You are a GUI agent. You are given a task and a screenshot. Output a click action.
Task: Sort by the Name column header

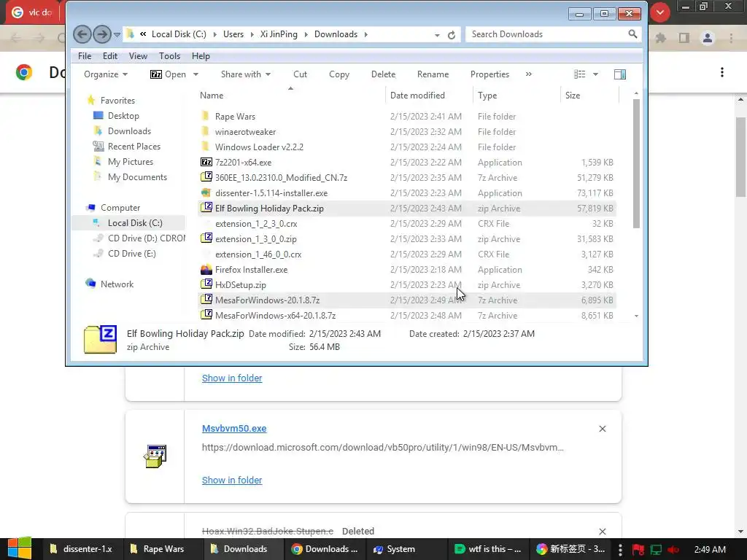pos(290,96)
